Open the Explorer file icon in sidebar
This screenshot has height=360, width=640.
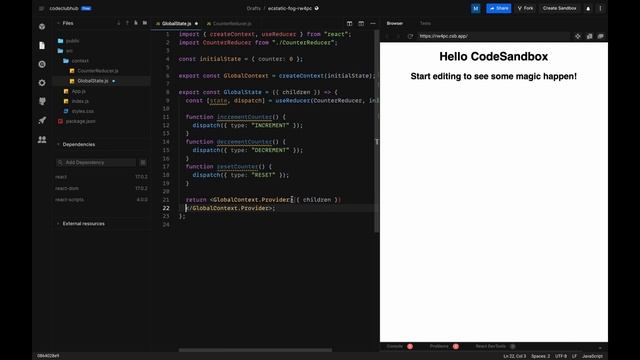tap(42, 45)
